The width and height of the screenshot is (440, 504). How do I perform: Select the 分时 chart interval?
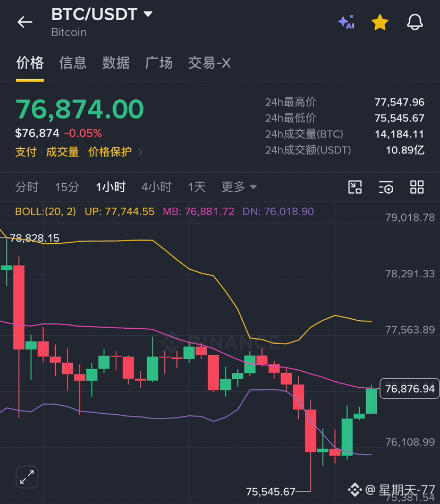click(x=27, y=187)
